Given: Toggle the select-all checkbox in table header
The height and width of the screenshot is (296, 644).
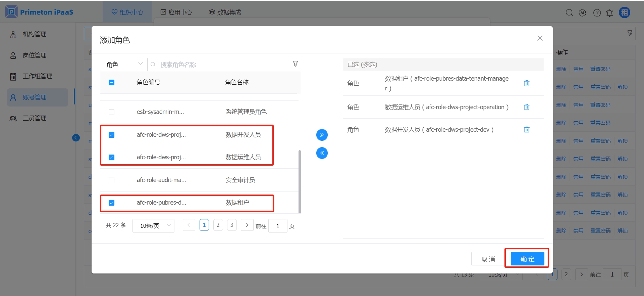Looking at the screenshot, I should 112,82.
